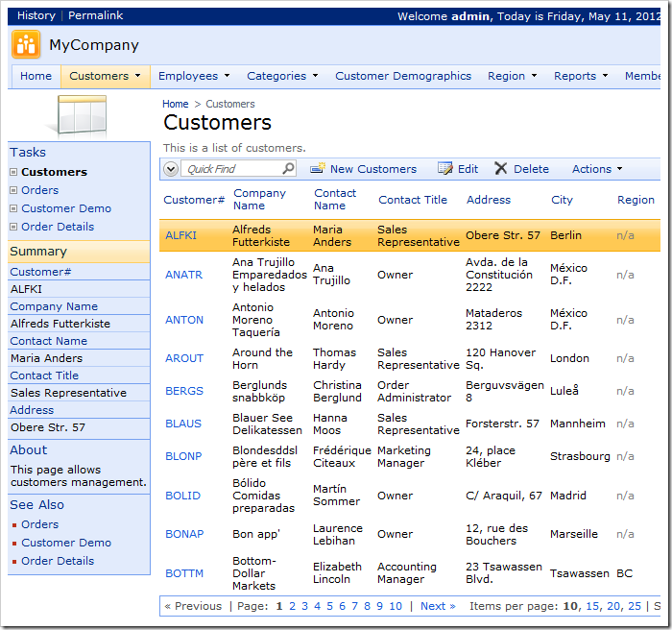Open customer BLONP link
672x630 pixels.
click(183, 456)
